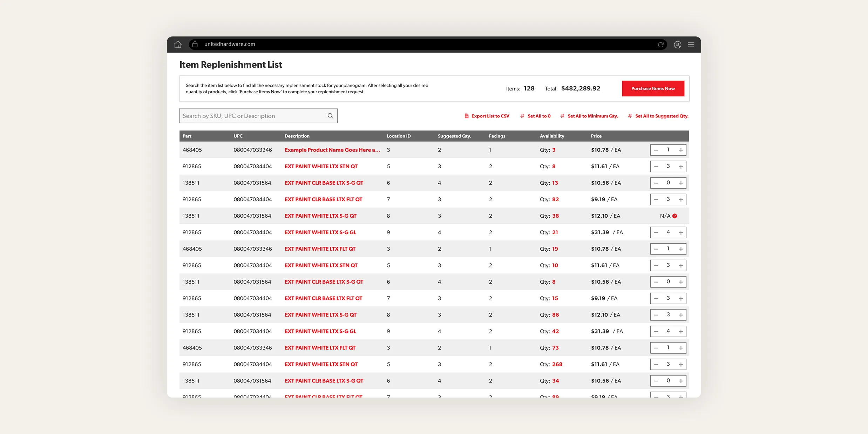Screen dimensions: 868x434
Task: Increase quantity in the Qty: 21 row
Action: pos(681,232)
